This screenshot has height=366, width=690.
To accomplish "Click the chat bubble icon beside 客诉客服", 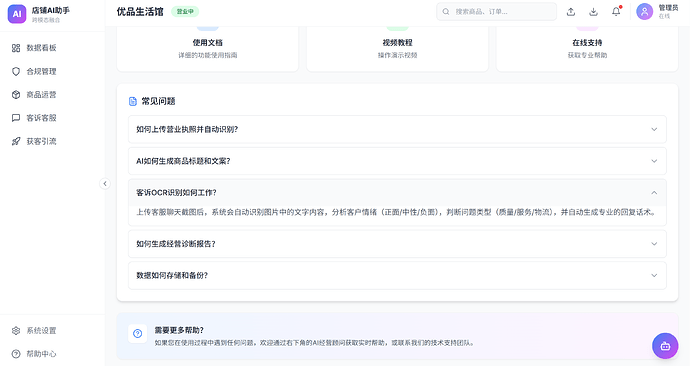I will pos(16,118).
